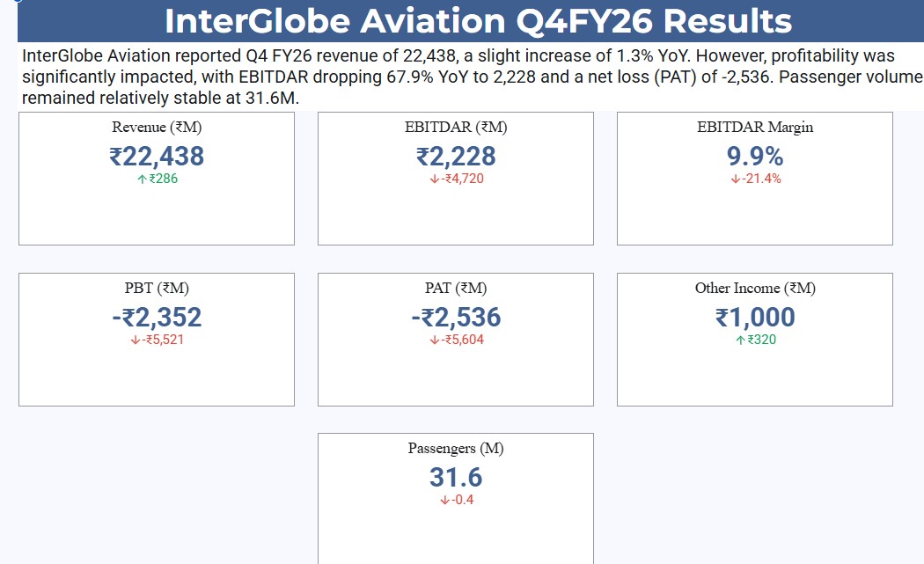The width and height of the screenshot is (924, 564).
Task: Click the InterGlobe Aviation Q4FY26 Results header
Action: [478, 21]
